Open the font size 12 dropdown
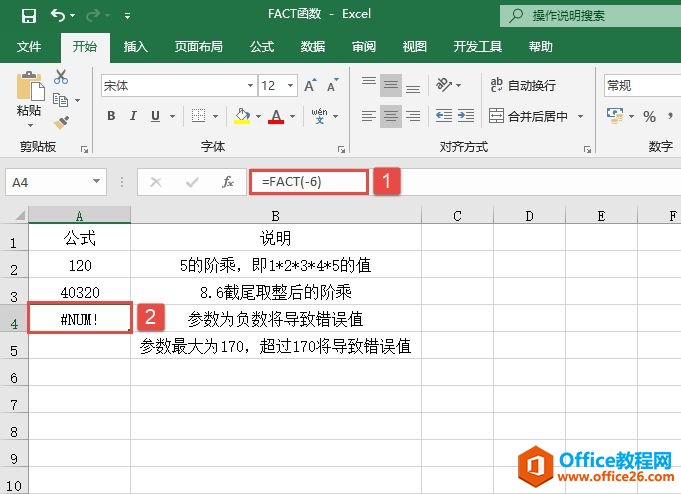Viewport: 681px width, 494px height. tap(290, 86)
